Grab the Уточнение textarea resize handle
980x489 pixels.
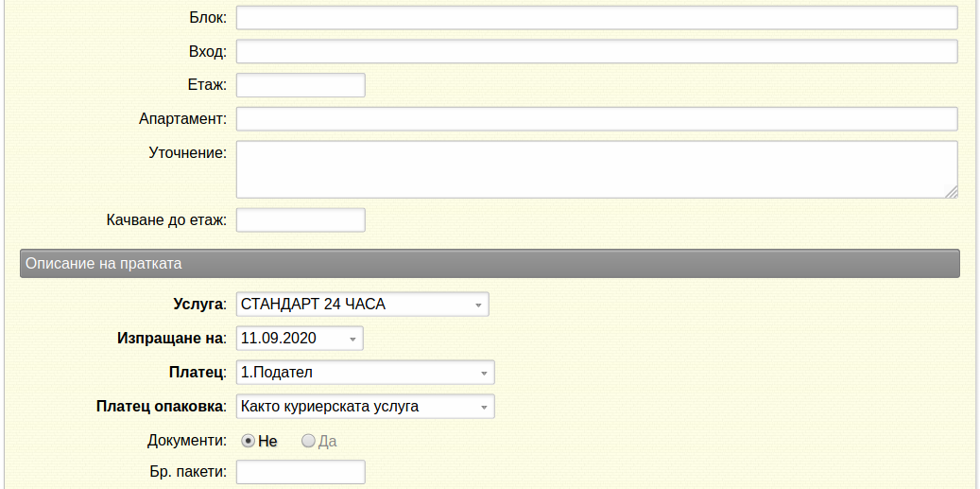952,192
